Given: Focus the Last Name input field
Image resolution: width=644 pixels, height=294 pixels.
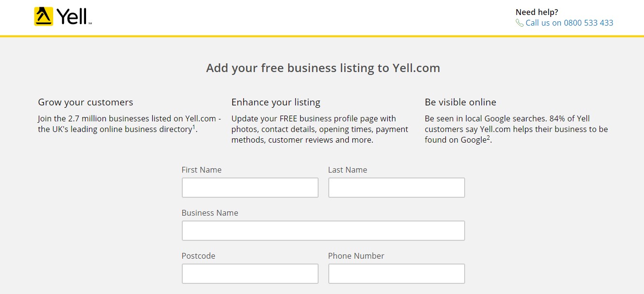Looking at the screenshot, I should pos(396,188).
